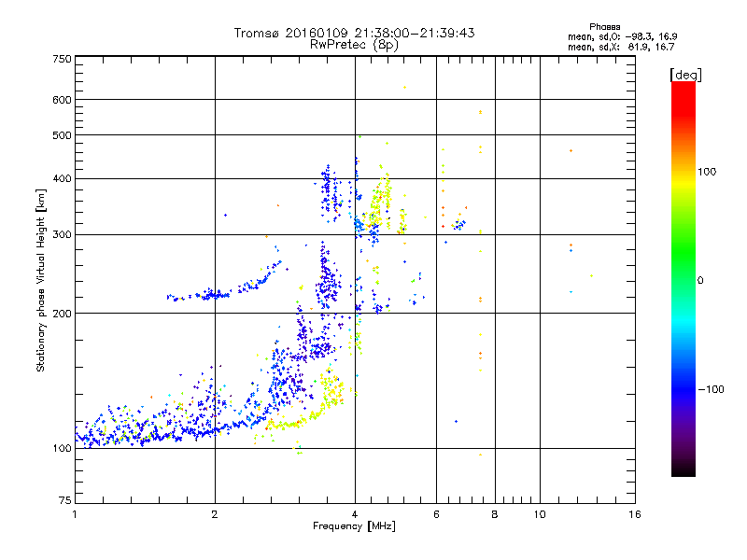Click the '600' y-axis tick label

62,100
